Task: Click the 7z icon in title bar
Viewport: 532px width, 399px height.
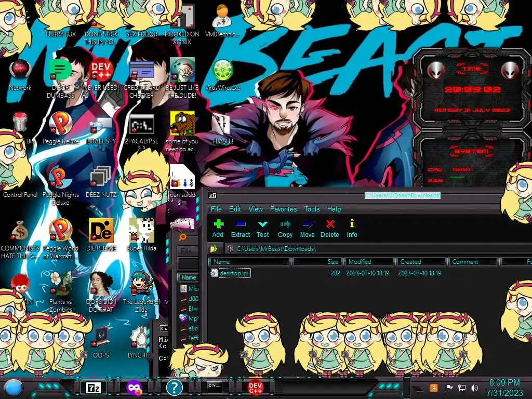Action: 212,195
